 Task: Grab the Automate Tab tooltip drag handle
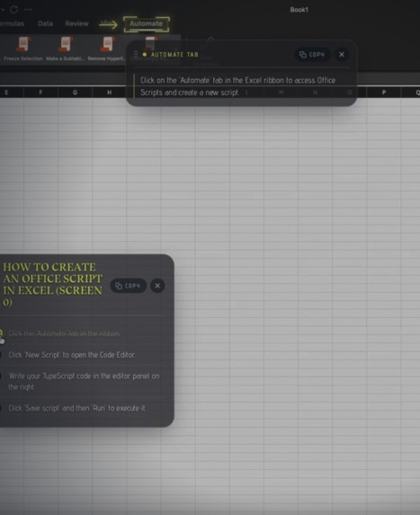point(136,55)
